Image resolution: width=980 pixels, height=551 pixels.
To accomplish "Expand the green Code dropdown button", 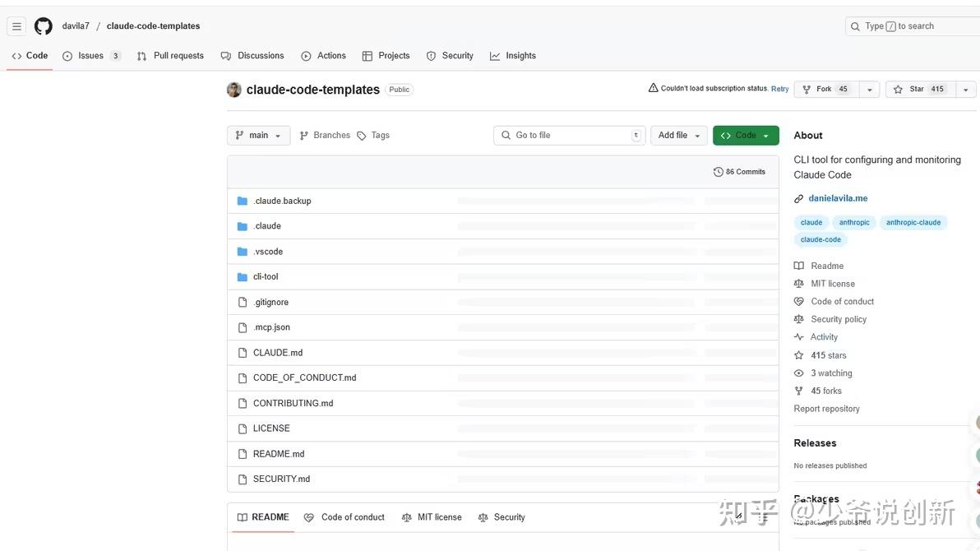I will (x=746, y=135).
